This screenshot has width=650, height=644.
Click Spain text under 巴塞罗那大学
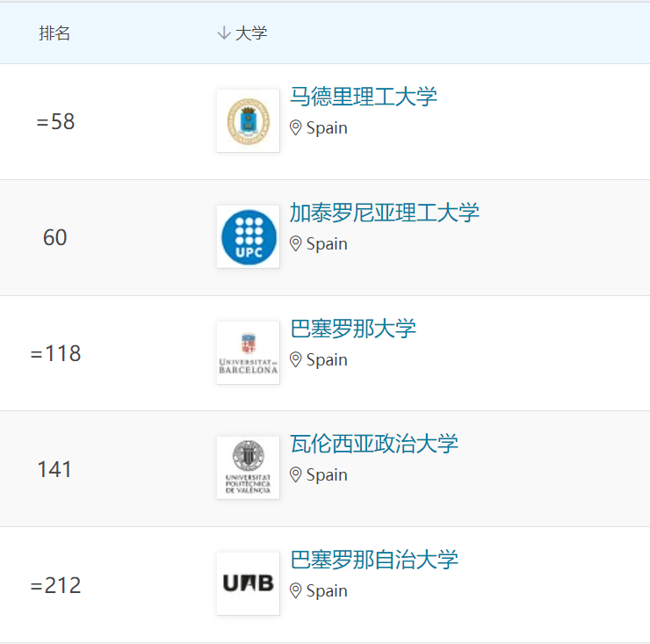coord(327,360)
